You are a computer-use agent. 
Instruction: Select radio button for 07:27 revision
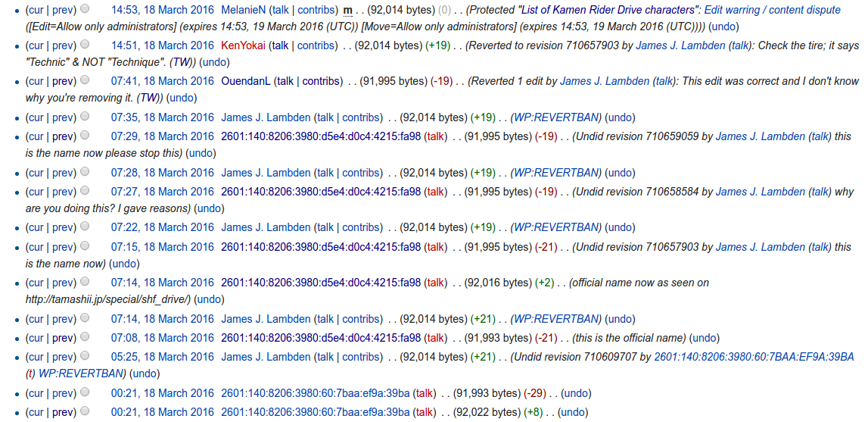[85, 191]
